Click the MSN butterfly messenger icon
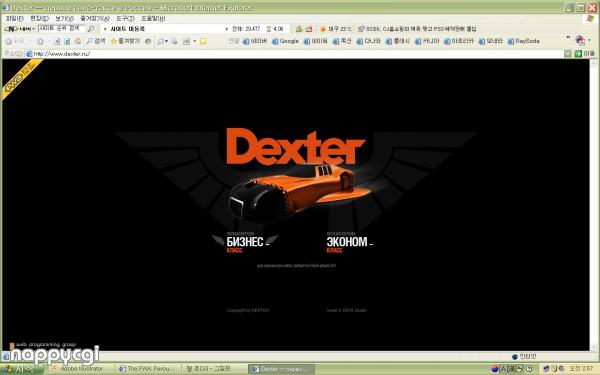 click(x=580, y=40)
